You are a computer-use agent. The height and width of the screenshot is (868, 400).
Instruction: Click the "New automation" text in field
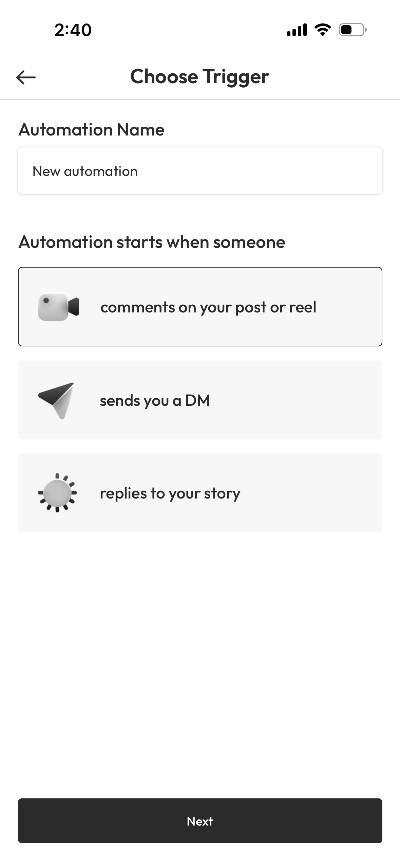85,171
